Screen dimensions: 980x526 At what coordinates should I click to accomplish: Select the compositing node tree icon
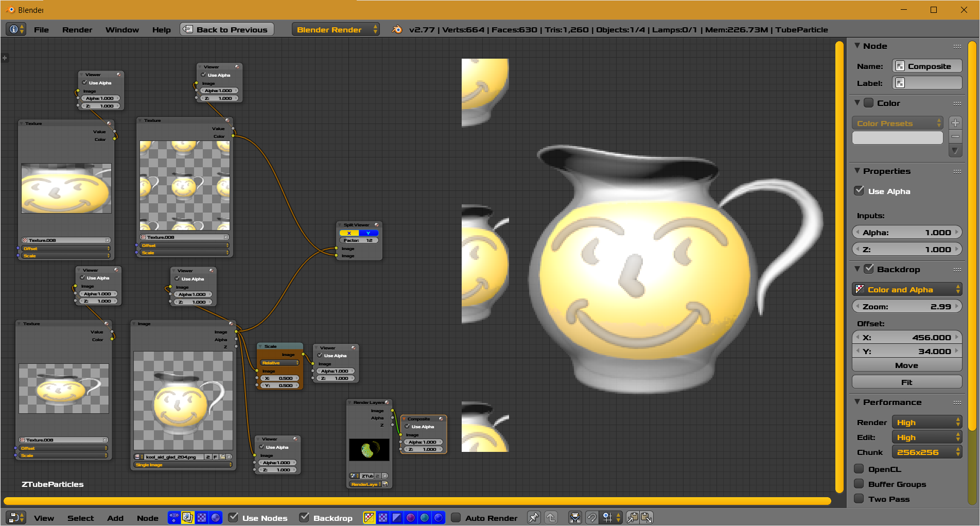click(x=188, y=518)
